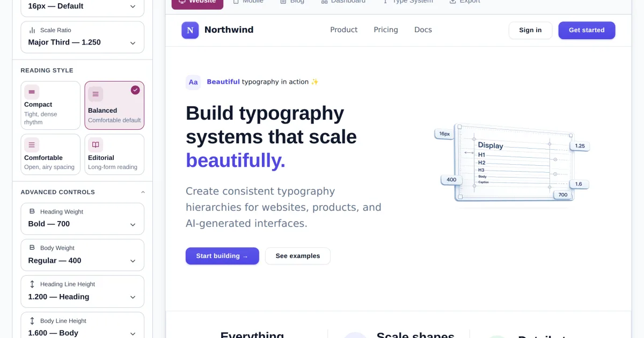This screenshot has height=338, width=644.
Task: Select the Compact reading style
Action: (50, 106)
